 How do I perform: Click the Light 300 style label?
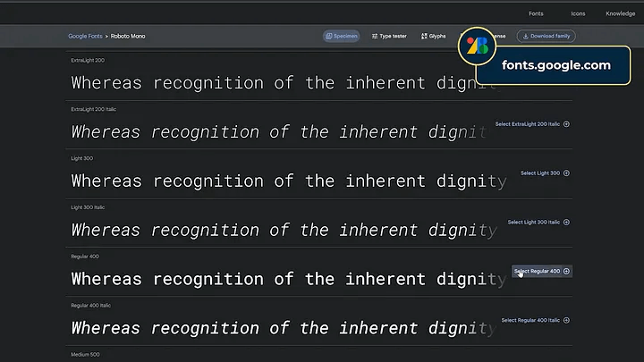[x=81, y=158]
